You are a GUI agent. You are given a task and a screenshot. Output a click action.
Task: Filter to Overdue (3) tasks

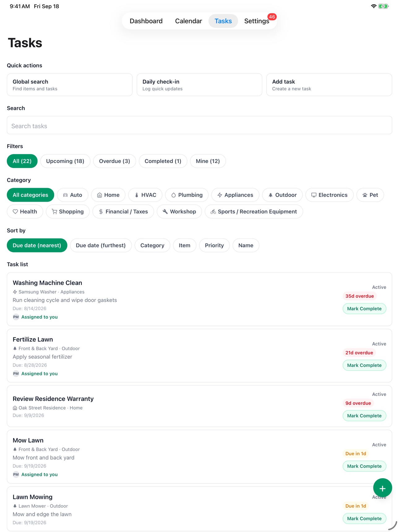click(114, 161)
